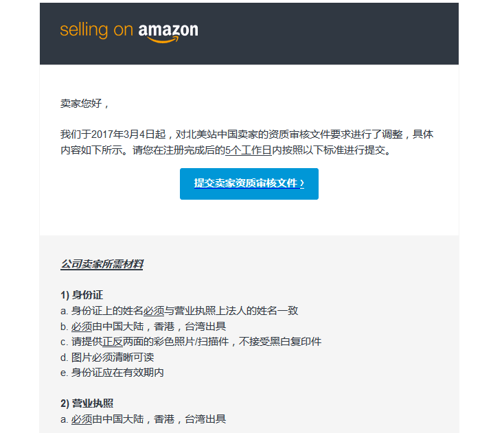Click the 不接受黑白复印件 phrase in line c
504x433 pixels.
coord(280,342)
